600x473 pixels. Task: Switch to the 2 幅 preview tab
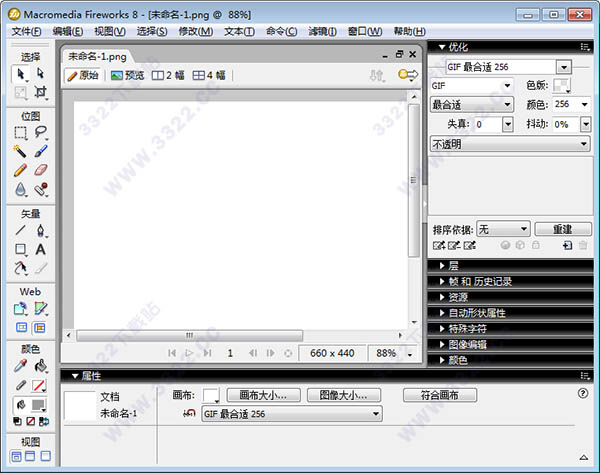[168, 75]
